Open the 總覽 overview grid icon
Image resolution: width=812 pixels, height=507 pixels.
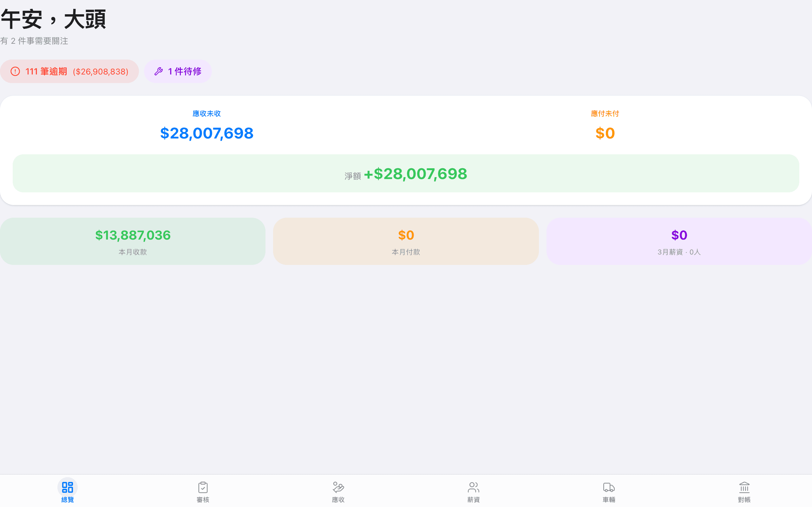pos(68,487)
